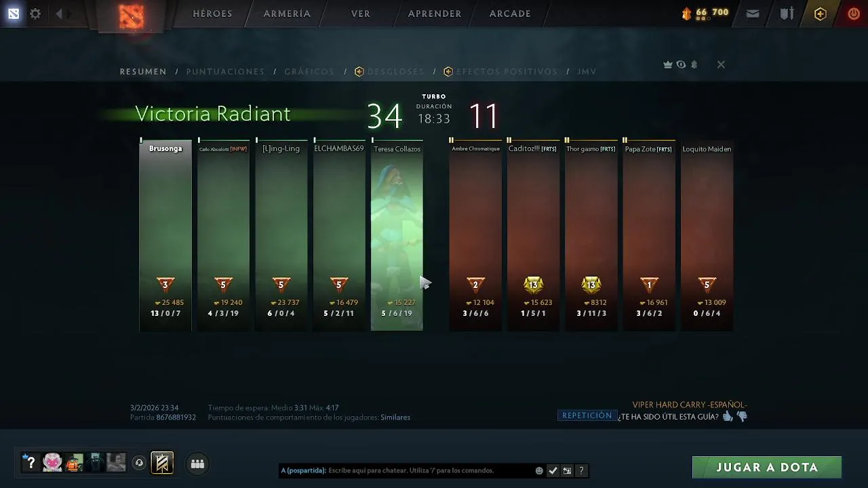Click the crown icon near match header
The image size is (868, 488).
tap(668, 64)
